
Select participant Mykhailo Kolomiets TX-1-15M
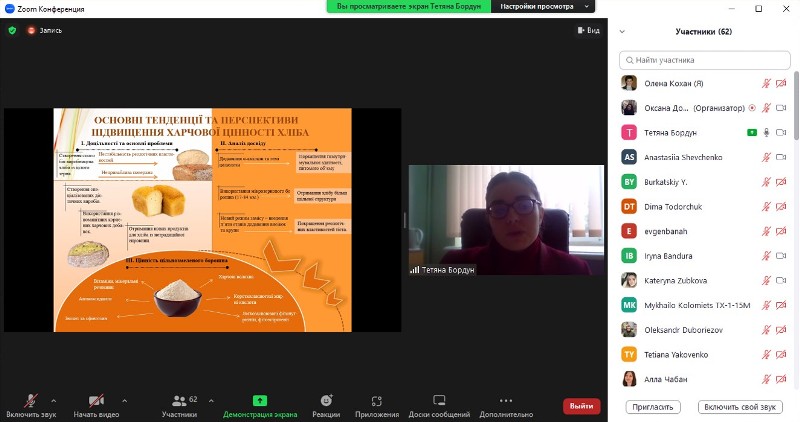[705, 305]
